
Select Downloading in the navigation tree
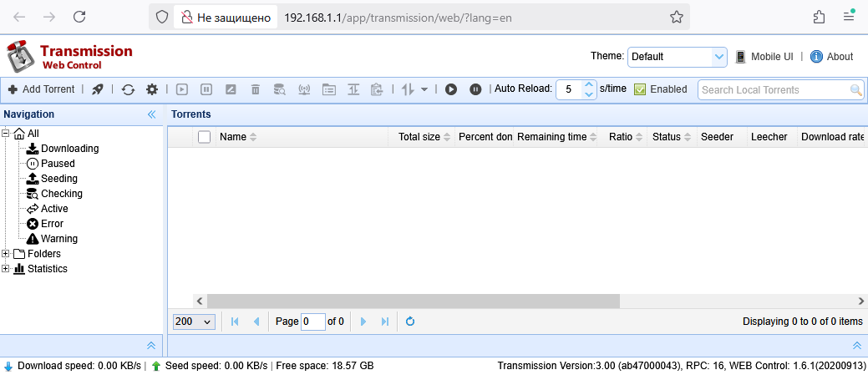[69, 149]
